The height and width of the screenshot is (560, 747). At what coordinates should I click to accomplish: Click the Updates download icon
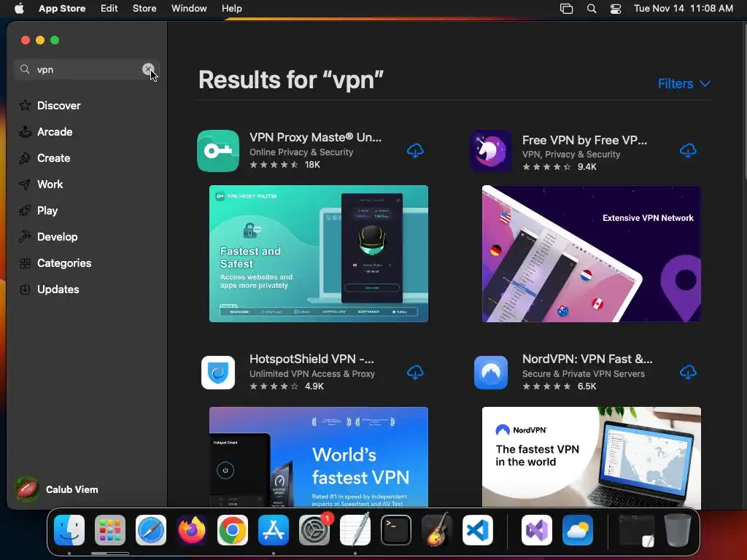point(25,289)
